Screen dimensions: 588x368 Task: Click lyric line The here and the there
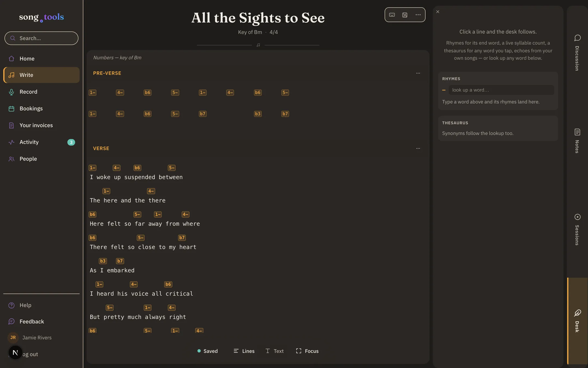[x=127, y=201]
